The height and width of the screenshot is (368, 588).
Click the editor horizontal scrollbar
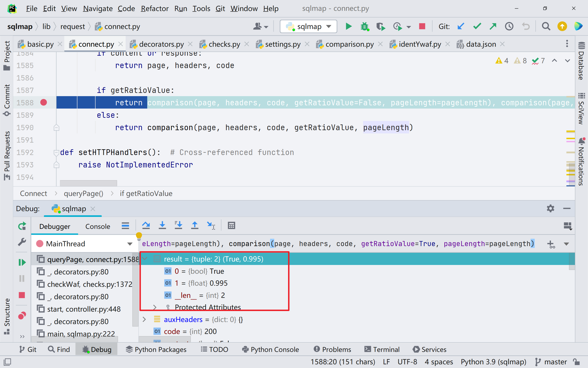[x=88, y=183]
